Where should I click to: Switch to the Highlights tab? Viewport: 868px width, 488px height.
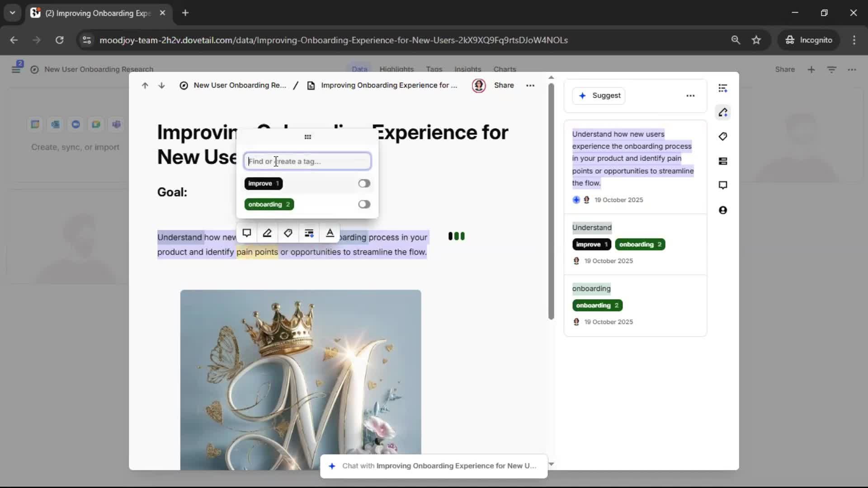(396, 69)
